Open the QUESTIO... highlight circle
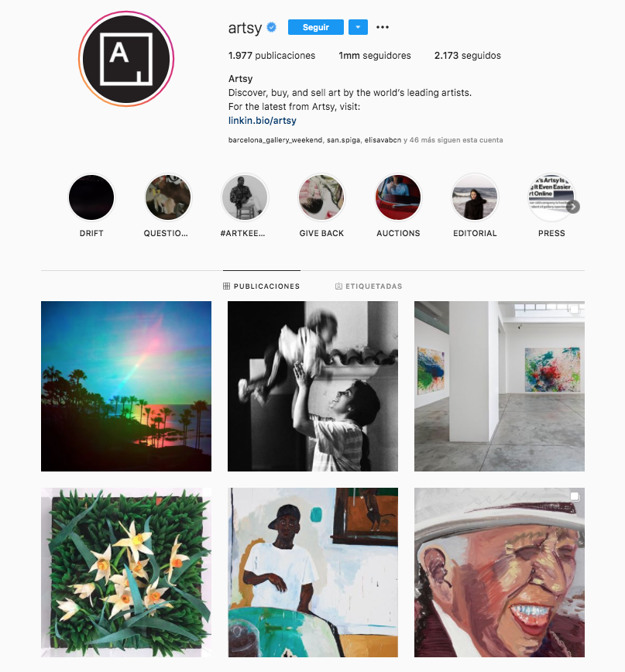Image resolution: width=625 pixels, height=672 pixels. point(168,197)
